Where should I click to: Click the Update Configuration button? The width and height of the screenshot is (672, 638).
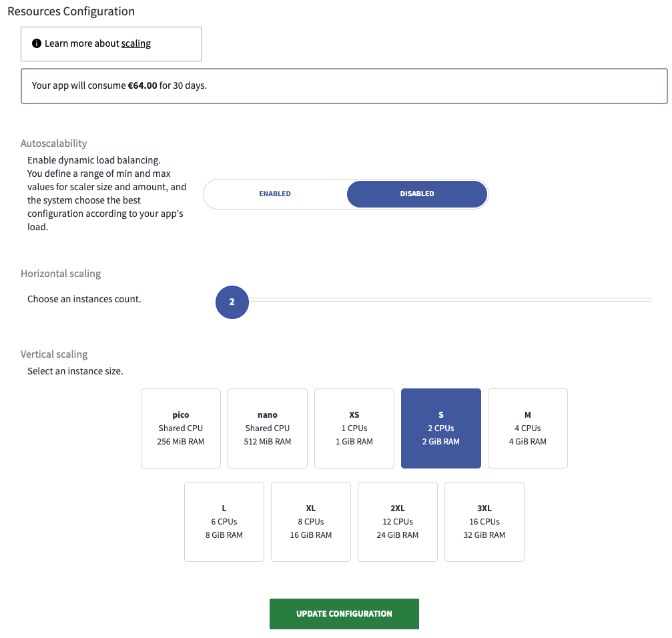coord(344,614)
